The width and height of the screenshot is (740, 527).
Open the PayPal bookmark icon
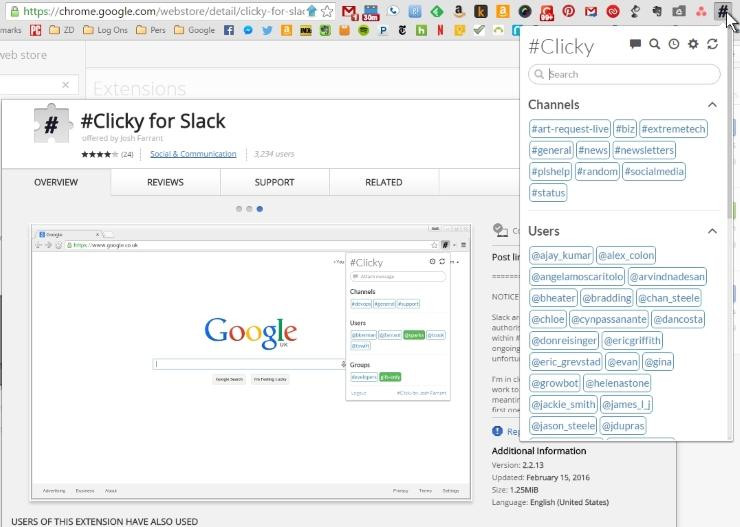[383, 31]
